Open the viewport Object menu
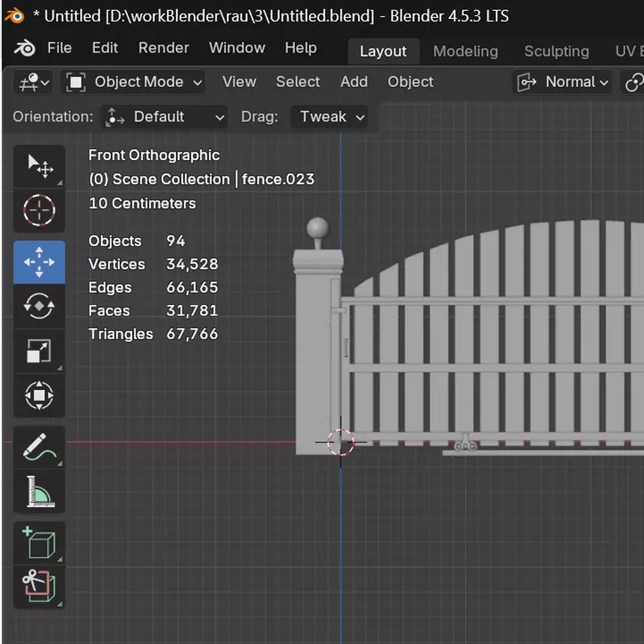 (411, 82)
